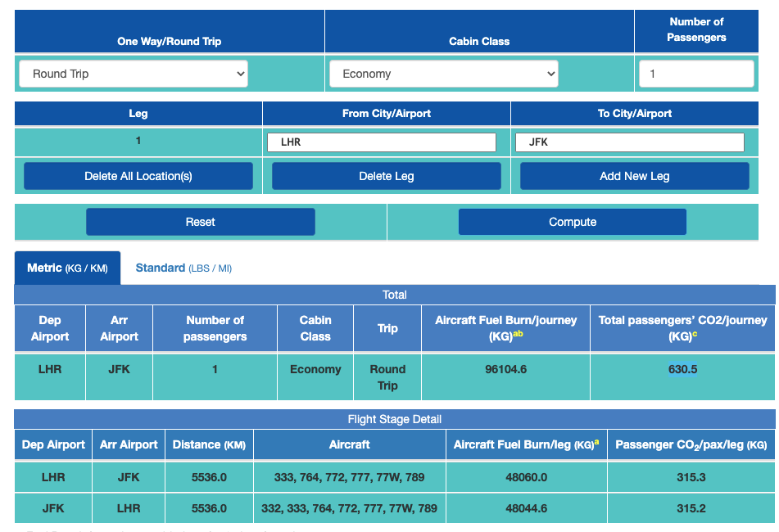Click the Reset button

tap(200, 222)
